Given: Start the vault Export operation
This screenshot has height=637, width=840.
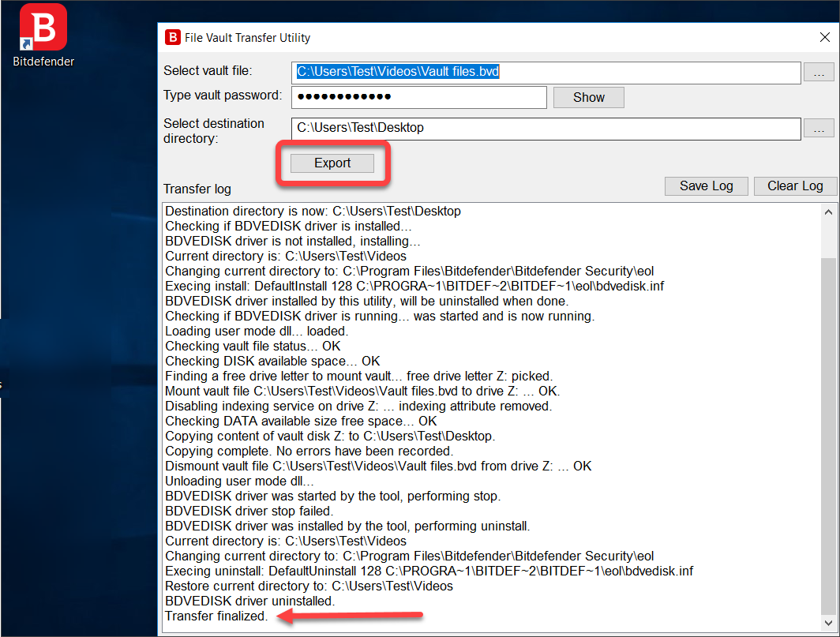Looking at the screenshot, I should (x=332, y=163).
